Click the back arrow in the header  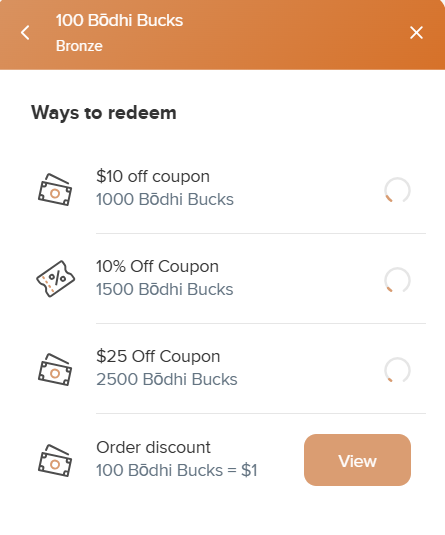coord(25,33)
